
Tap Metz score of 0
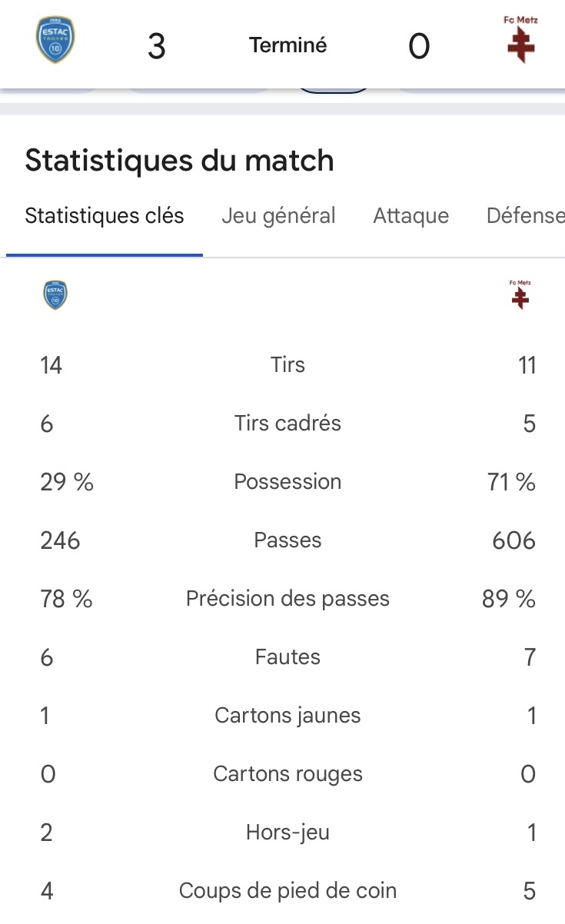pyautogui.click(x=419, y=47)
